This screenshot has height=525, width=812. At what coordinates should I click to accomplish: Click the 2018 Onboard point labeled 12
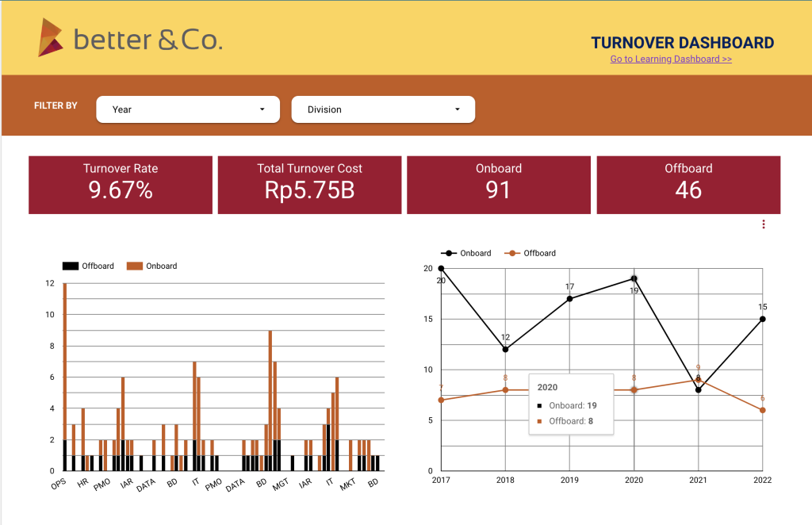(x=505, y=350)
